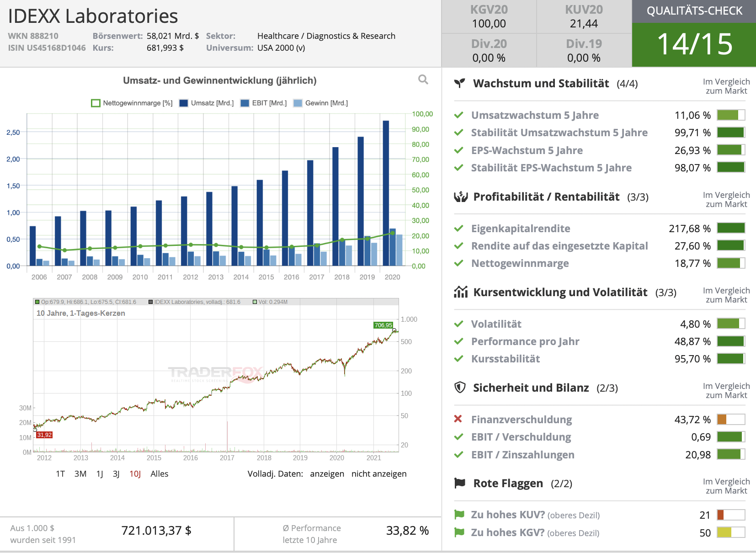Click the IDEXX Laboratories volladj. legend marker
The width and height of the screenshot is (756, 553).
pyautogui.click(x=150, y=302)
